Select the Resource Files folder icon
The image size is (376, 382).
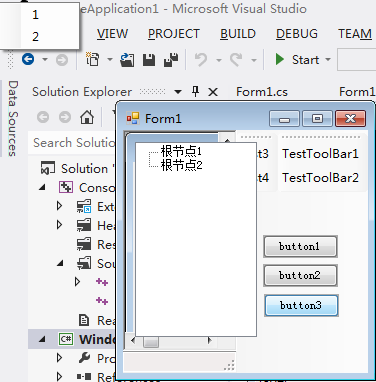coord(84,244)
